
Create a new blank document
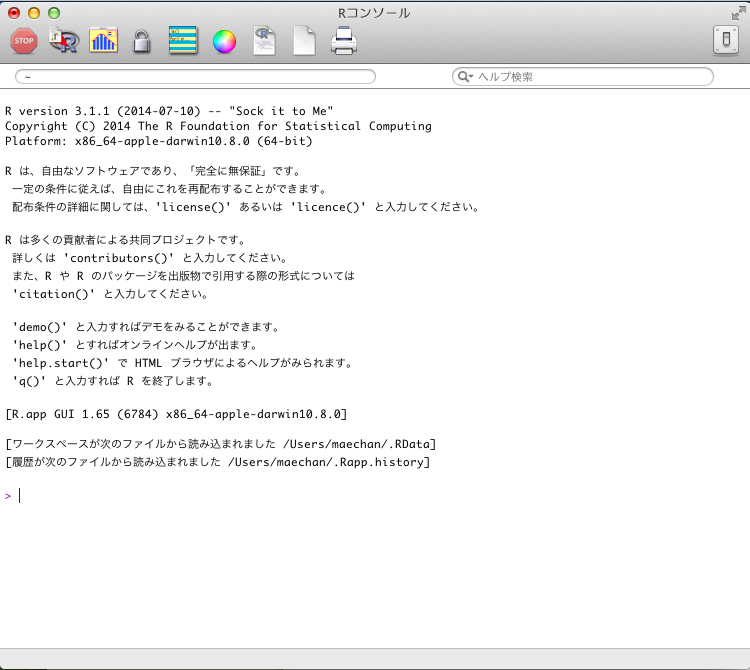click(x=304, y=41)
